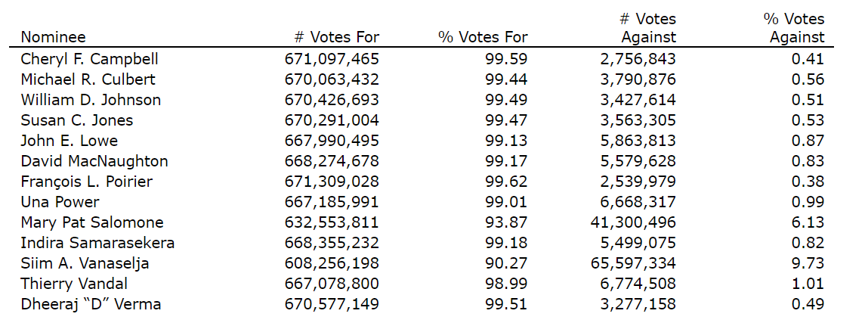
Task: Select the 9.73 votes against percentage
Action: (808, 263)
